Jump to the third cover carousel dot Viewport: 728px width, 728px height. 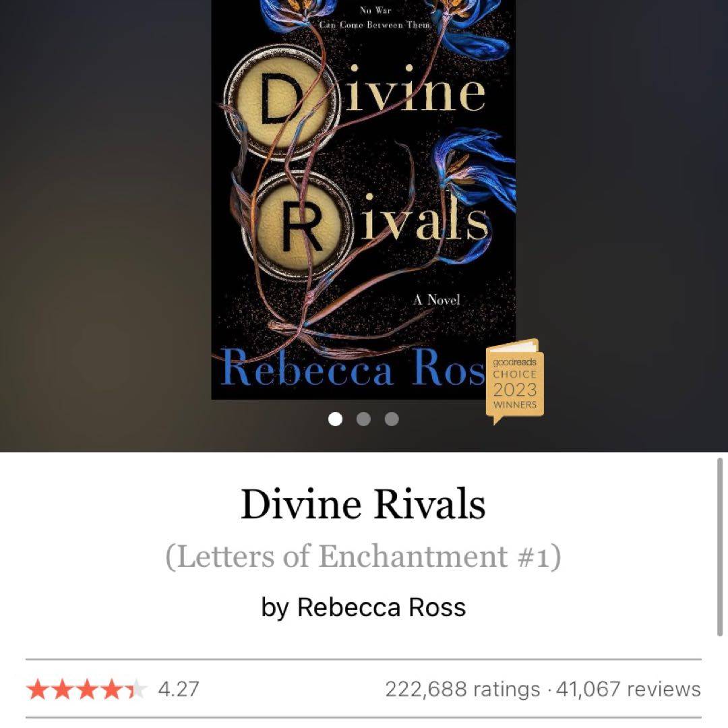pyautogui.click(x=392, y=419)
